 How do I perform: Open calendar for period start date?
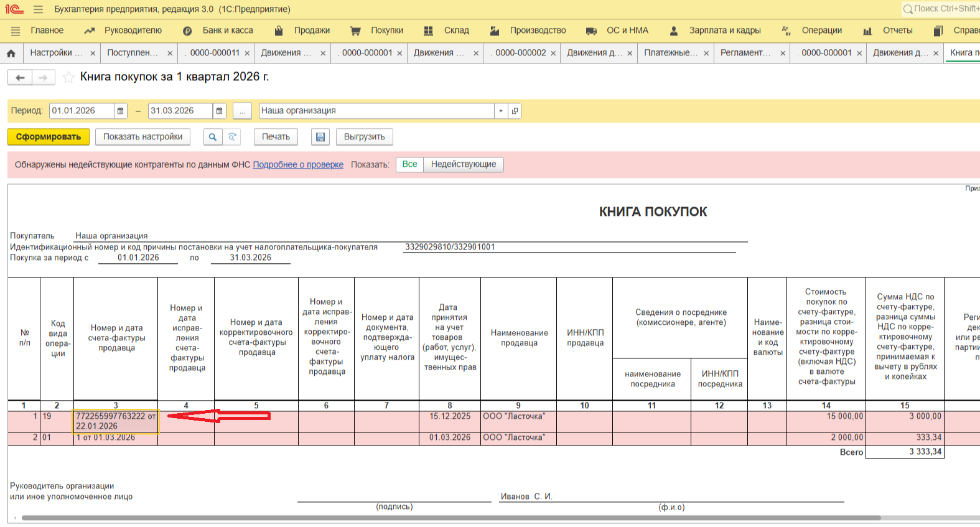[121, 111]
